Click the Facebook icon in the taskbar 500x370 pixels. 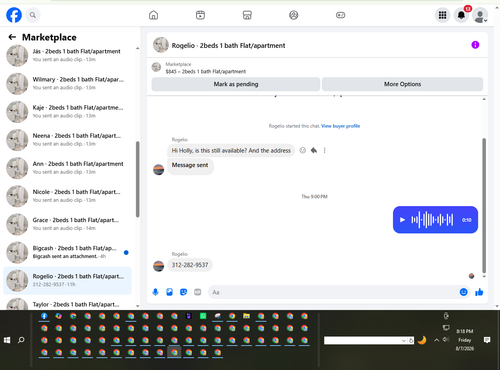point(44,316)
